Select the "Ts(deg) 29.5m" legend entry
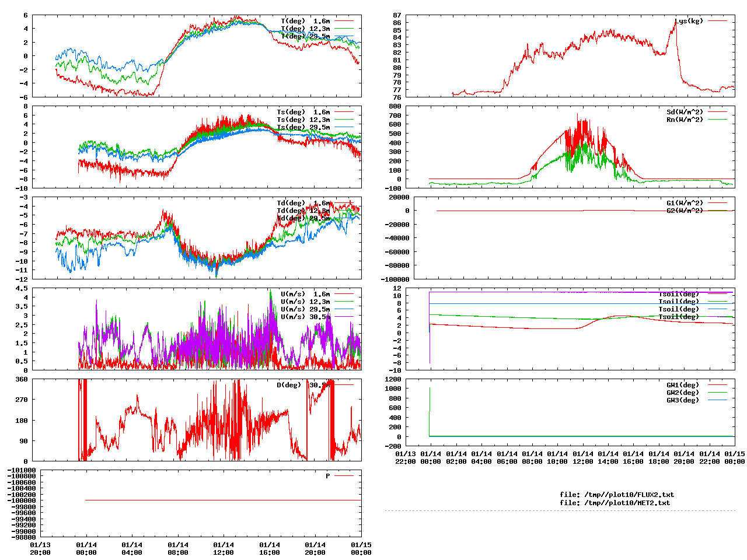Screen dimensions: 747x560 click(x=303, y=127)
